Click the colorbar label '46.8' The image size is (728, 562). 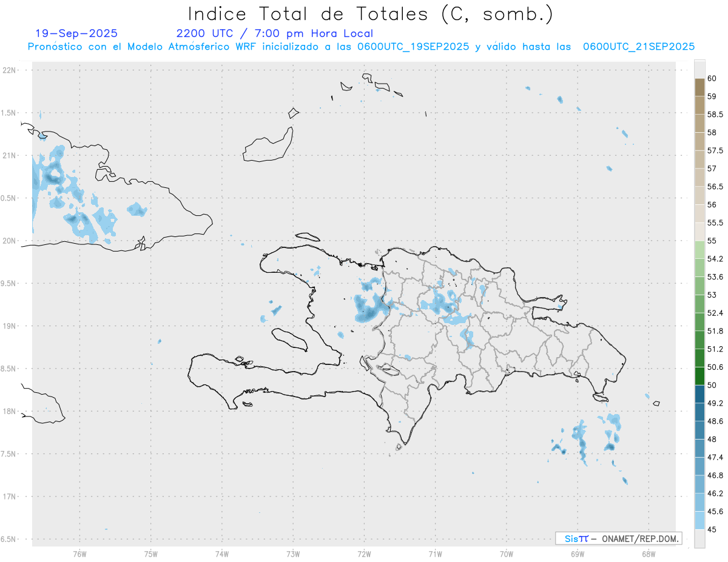(715, 475)
